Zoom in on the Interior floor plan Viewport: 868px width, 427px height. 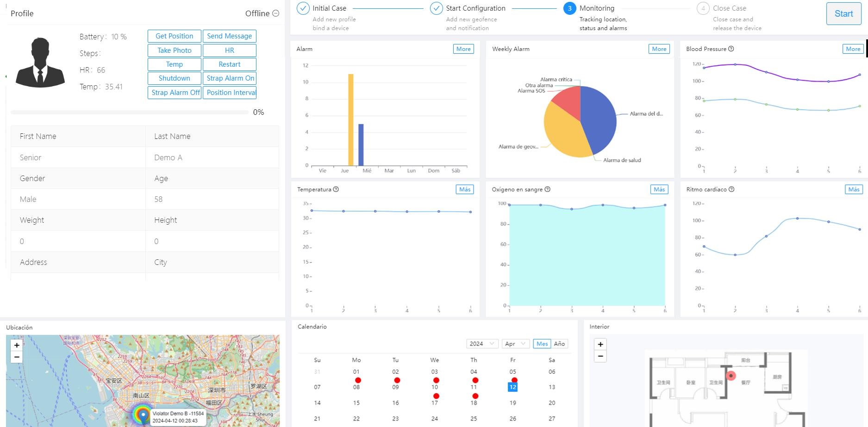pyautogui.click(x=600, y=344)
